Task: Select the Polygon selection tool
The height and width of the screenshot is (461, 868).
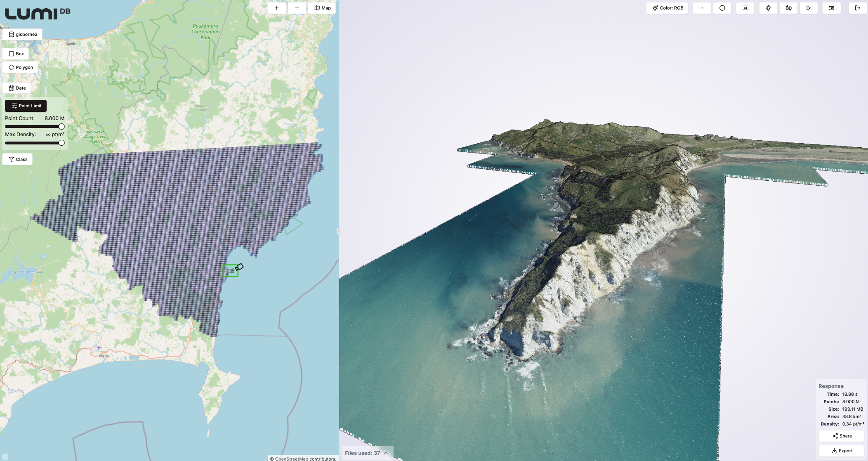Action: coord(21,67)
